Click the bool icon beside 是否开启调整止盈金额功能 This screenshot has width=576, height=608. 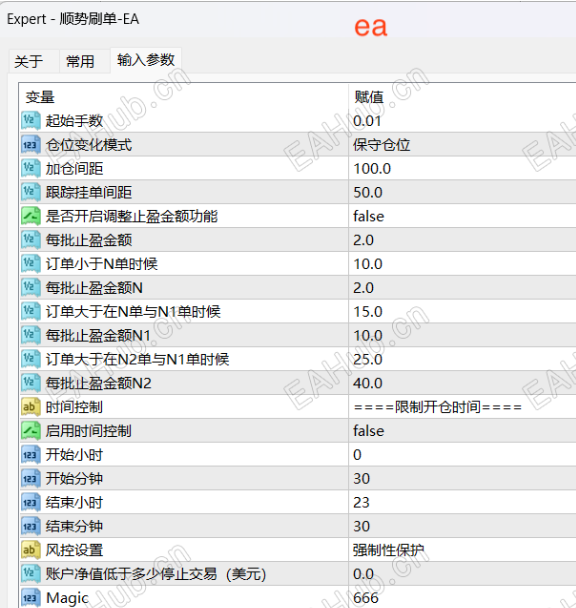(x=31, y=216)
